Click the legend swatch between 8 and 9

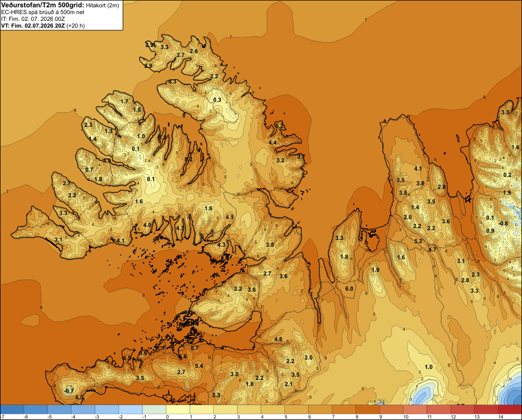click(367, 410)
